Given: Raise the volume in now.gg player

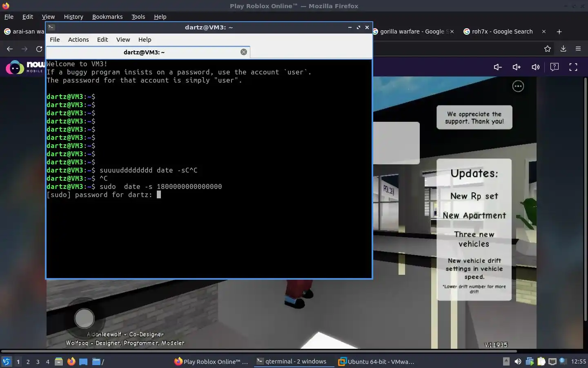Looking at the screenshot, I should [517, 67].
